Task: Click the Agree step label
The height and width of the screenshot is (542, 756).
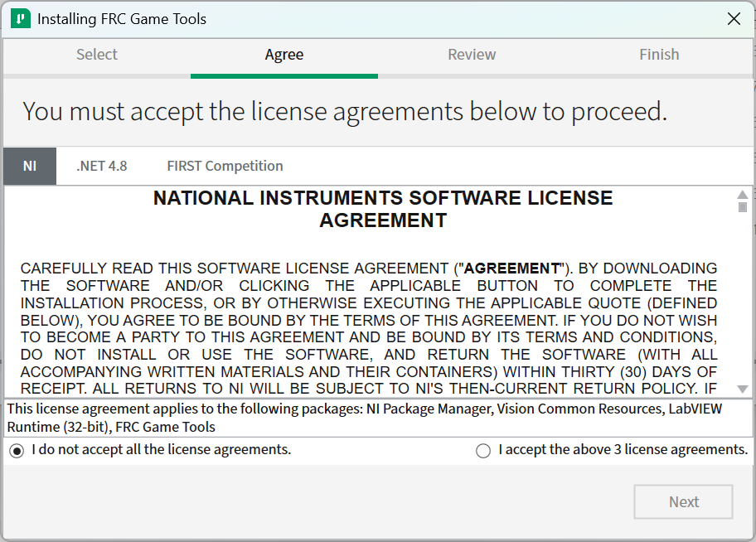Action: (x=283, y=55)
